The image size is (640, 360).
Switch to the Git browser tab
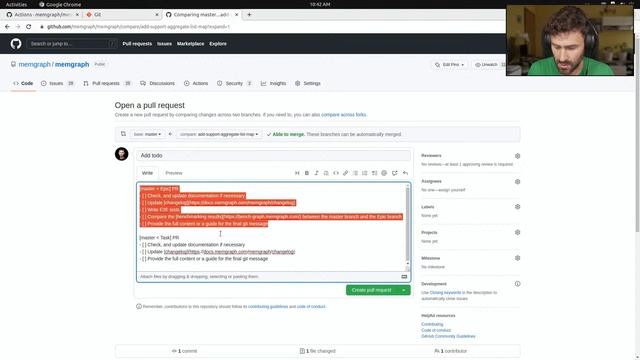[x=122, y=15]
